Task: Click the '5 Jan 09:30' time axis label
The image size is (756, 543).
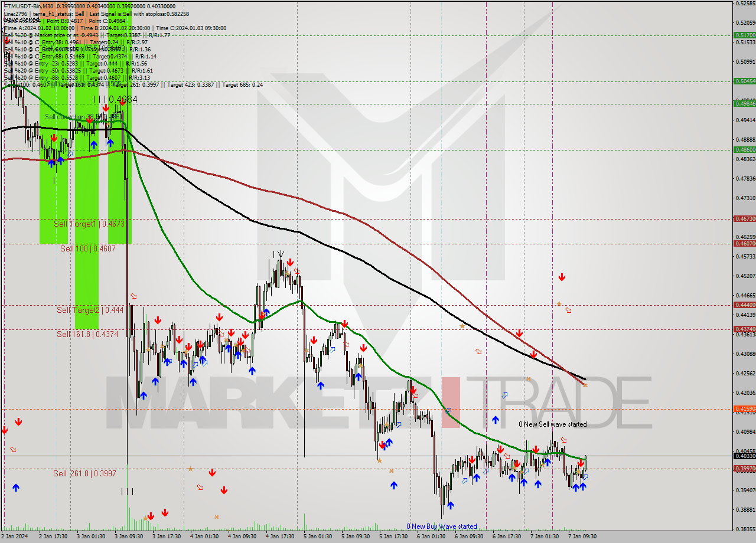Action: point(355,537)
